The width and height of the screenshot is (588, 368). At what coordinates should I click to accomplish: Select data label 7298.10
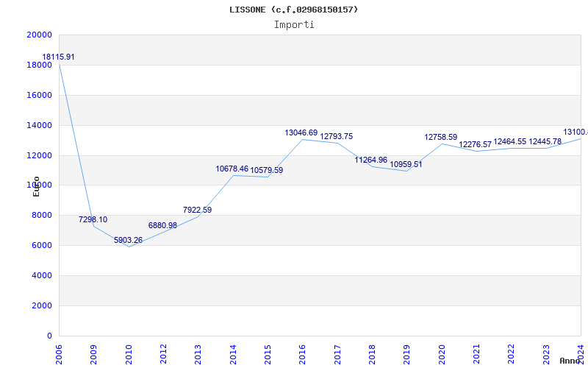[x=93, y=219]
